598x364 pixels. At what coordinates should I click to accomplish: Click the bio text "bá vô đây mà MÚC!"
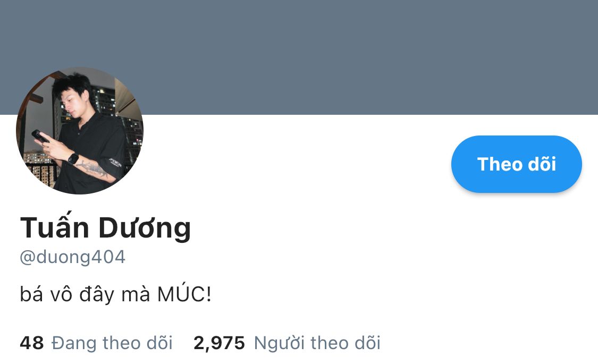(x=115, y=294)
